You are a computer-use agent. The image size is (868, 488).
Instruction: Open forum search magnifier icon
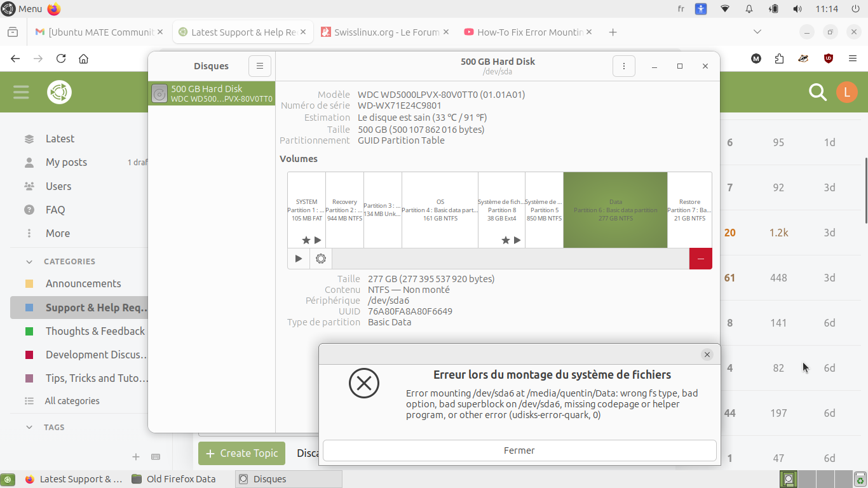[x=817, y=92]
